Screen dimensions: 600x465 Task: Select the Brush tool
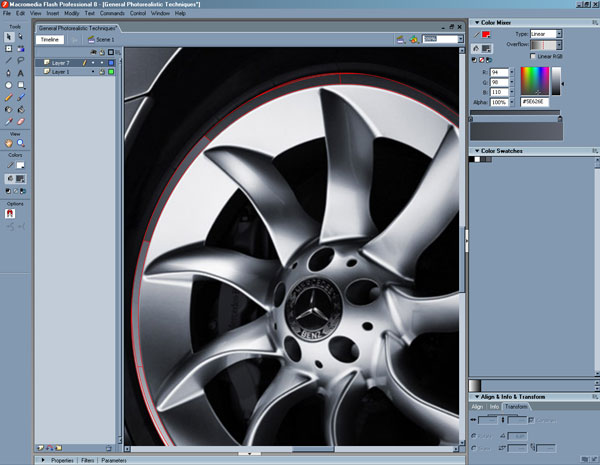[x=21, y=97]
